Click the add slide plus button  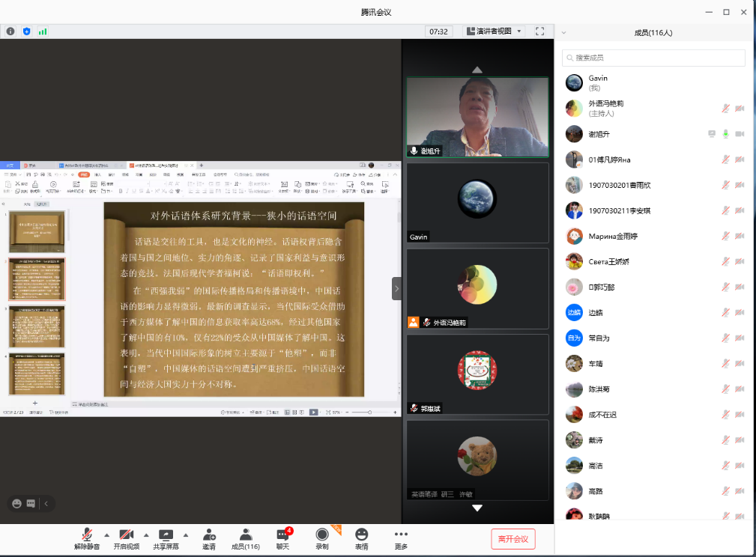pos(34,403)
